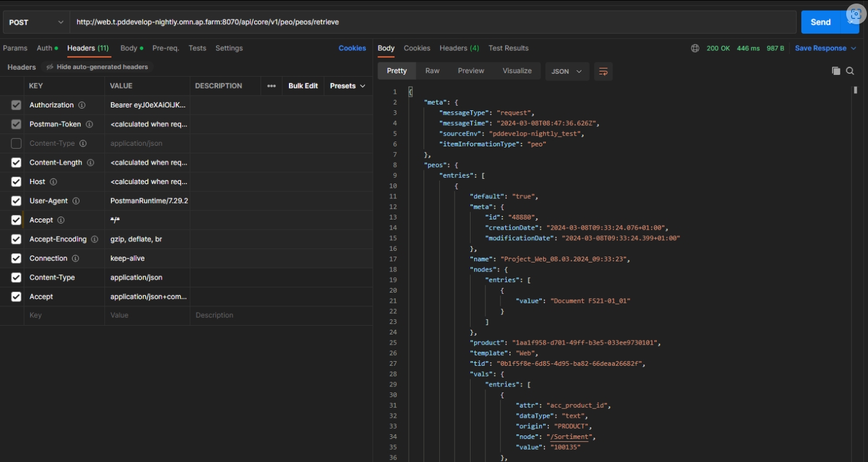
Task: Switch to the Params tab
Action: tap(15, 48)
